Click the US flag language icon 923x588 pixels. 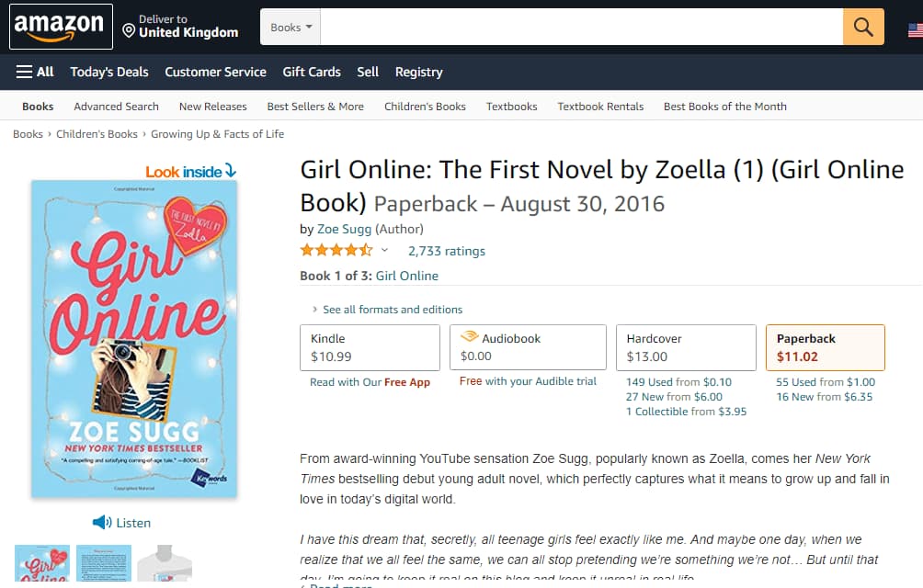915,30
